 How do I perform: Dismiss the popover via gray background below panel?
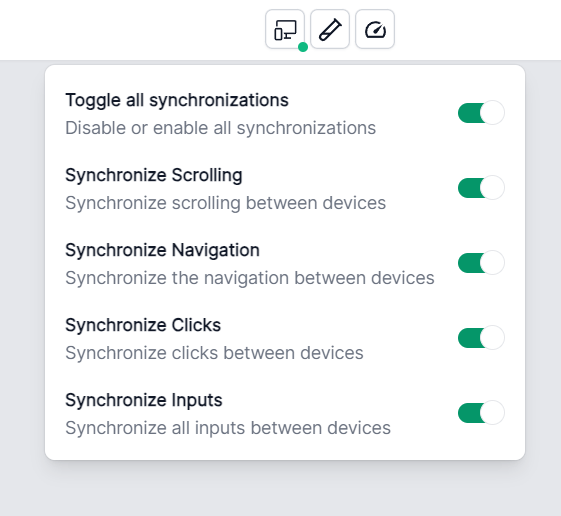click(280, 489)
